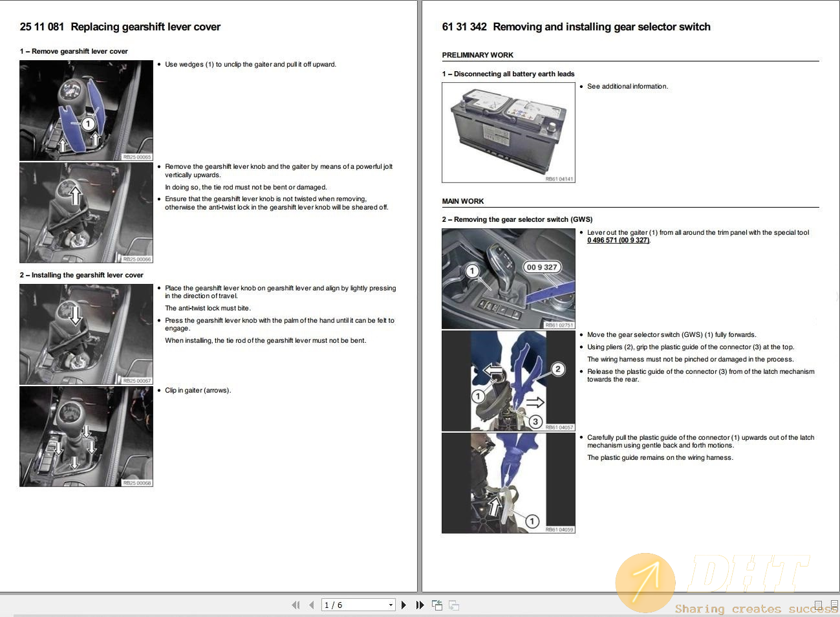The width and height of the screenshot is (840, 617).
Task: Click 'MAIN WORK' section title
Action: 463,201
